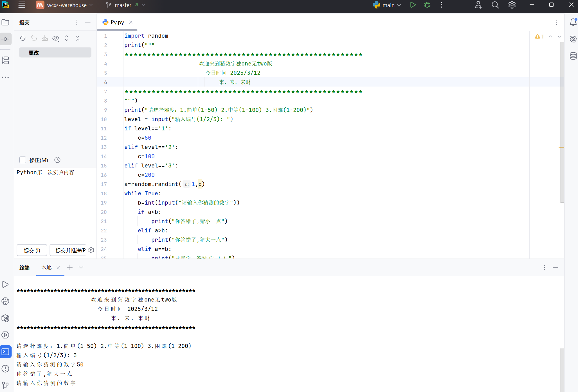578x392 pixels.
Task: Select the Py.py editor tab
Action: 117,22
